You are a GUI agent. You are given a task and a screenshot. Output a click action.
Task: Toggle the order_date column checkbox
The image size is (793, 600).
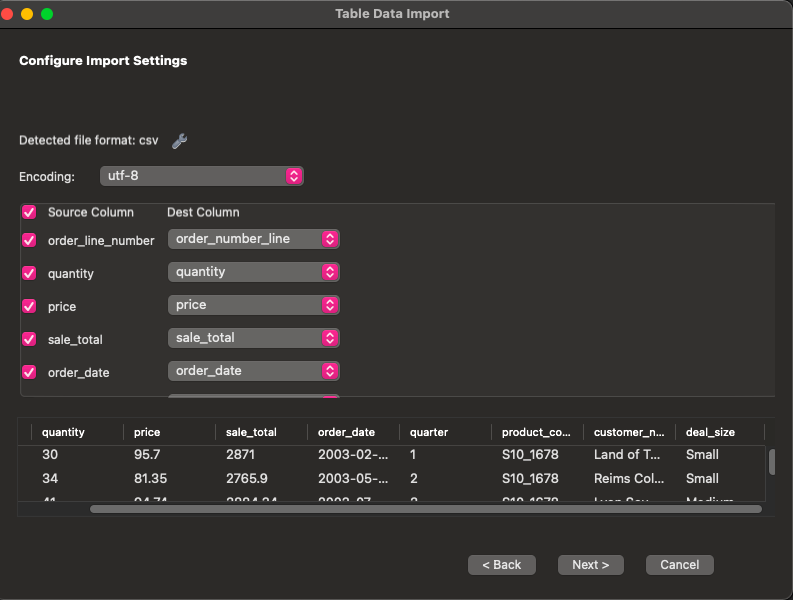[x=29, y=372]
